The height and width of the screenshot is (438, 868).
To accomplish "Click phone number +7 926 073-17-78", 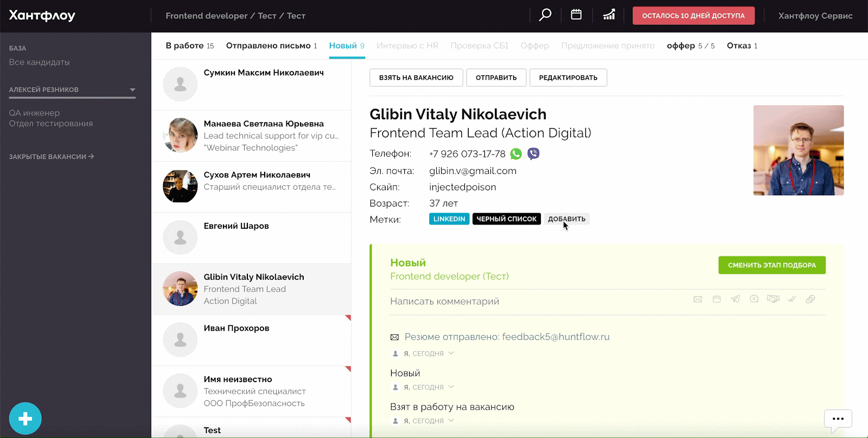I will pyautogui.click(x=467, y=154).
